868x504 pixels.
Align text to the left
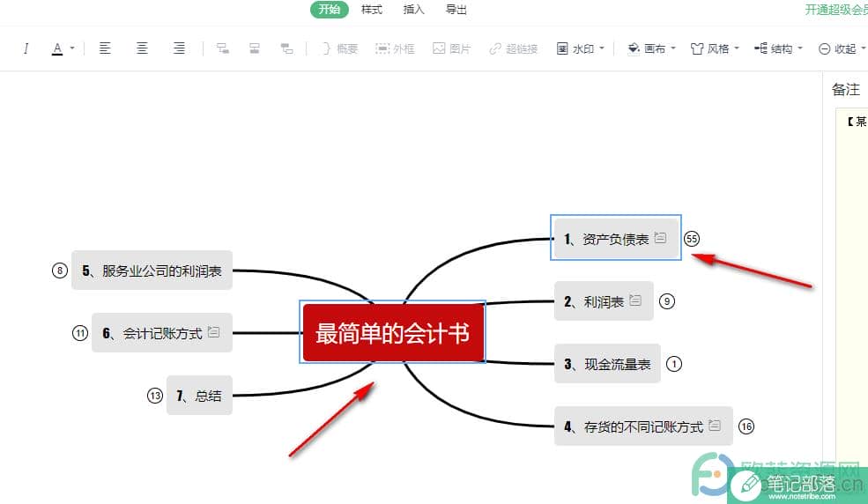[105, 48]
